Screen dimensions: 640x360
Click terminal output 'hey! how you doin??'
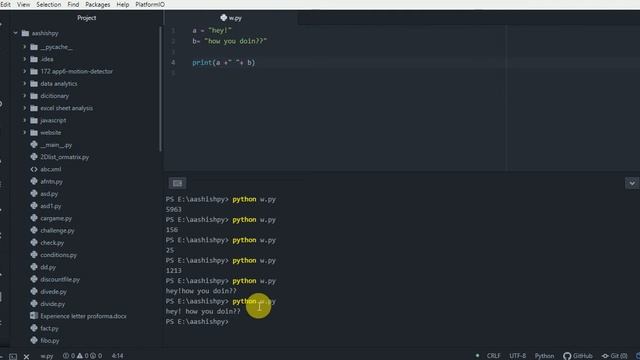pyautogui.click(x=203, y=311)
